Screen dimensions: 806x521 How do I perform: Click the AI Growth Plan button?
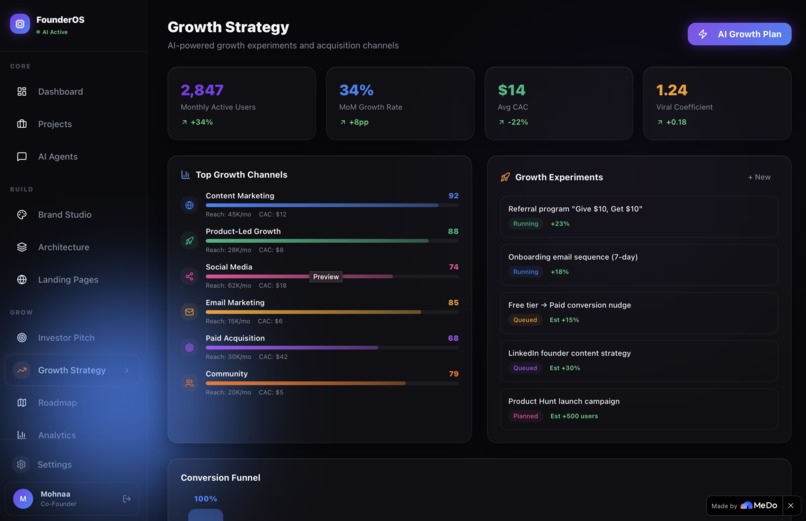click(739, 34)
